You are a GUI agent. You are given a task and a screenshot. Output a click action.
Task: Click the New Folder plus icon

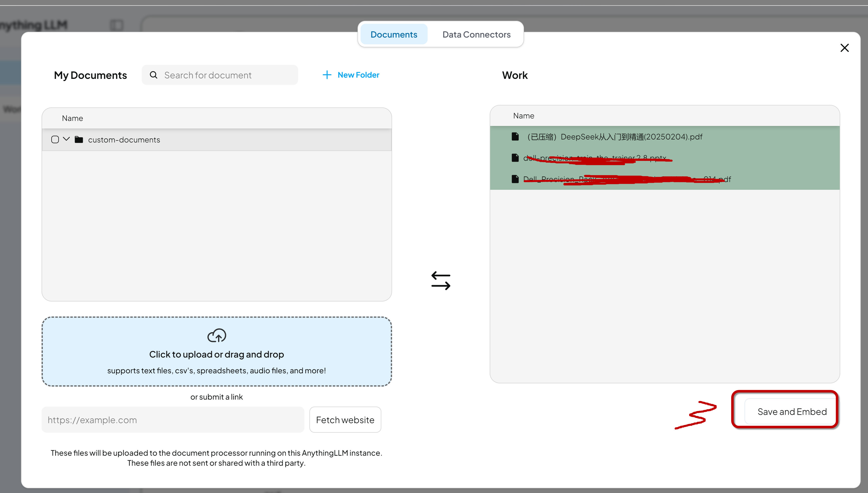tap(327, 75)
